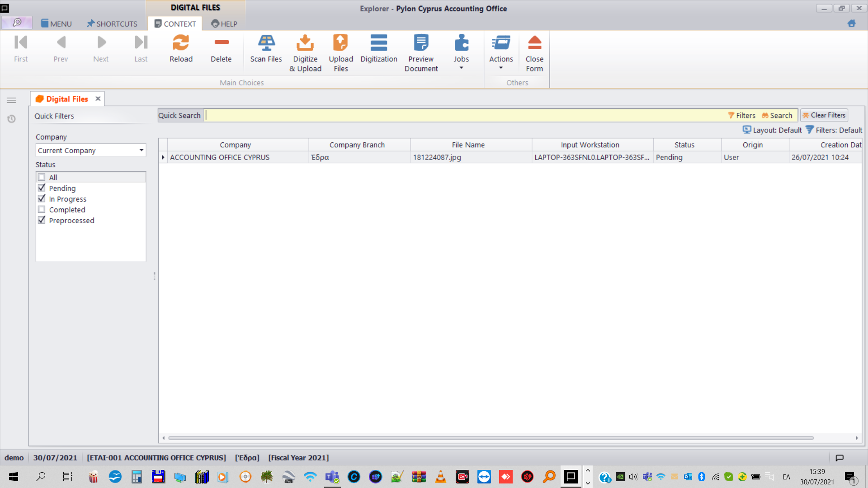868x488 pixels.
Task: Open the Digitization tool
Action: point(378,43)
